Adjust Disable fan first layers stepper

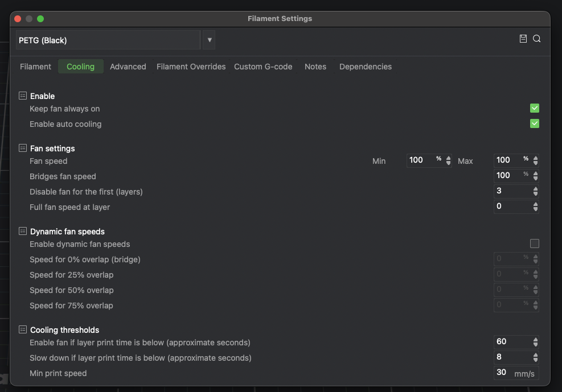(535, 191)
